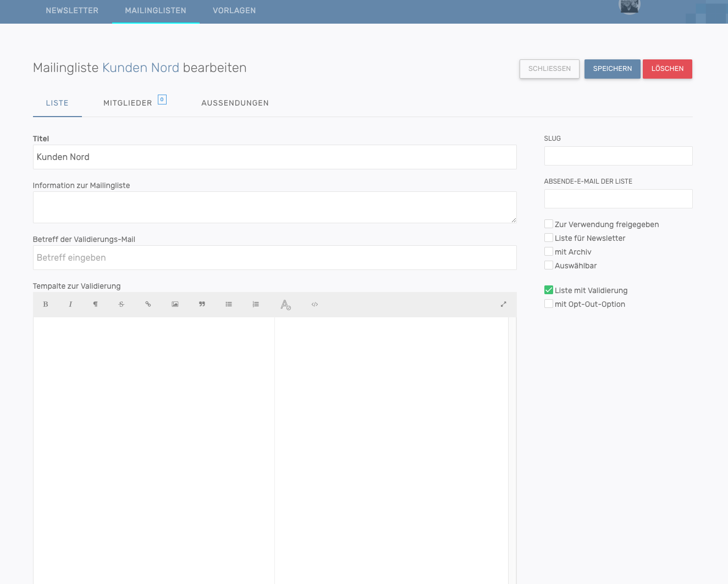Screen dimensions: 728x584
Task: Expand the editor to fullscreen
Action: (x=503, y=304)
